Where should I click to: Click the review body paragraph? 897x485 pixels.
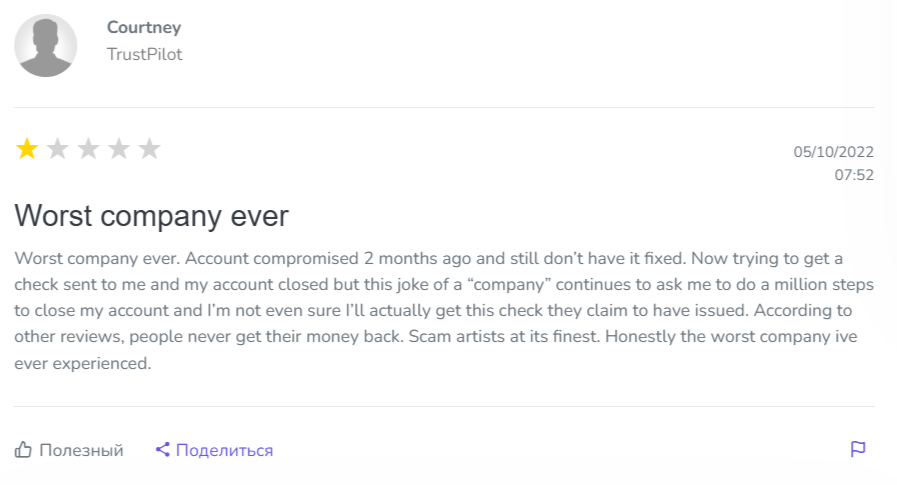pos(430,310)
